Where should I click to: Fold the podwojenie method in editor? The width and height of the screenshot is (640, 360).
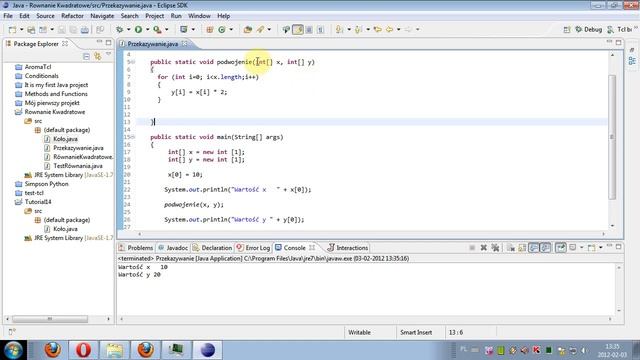(x=133, y=62)
